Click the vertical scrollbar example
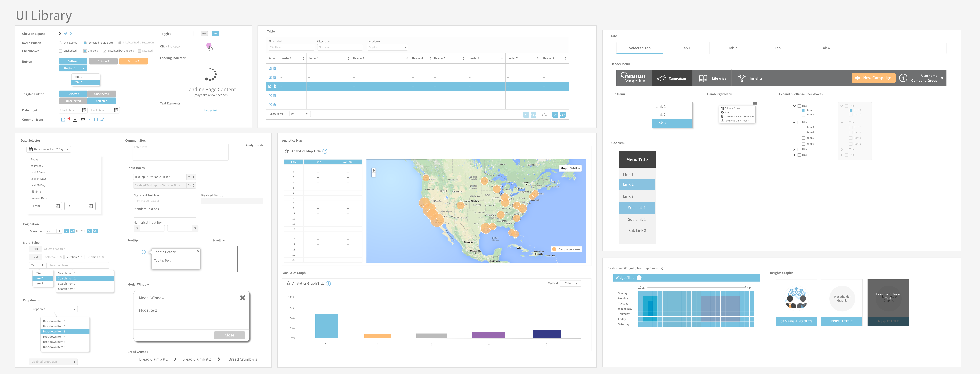 click(237, 259)
